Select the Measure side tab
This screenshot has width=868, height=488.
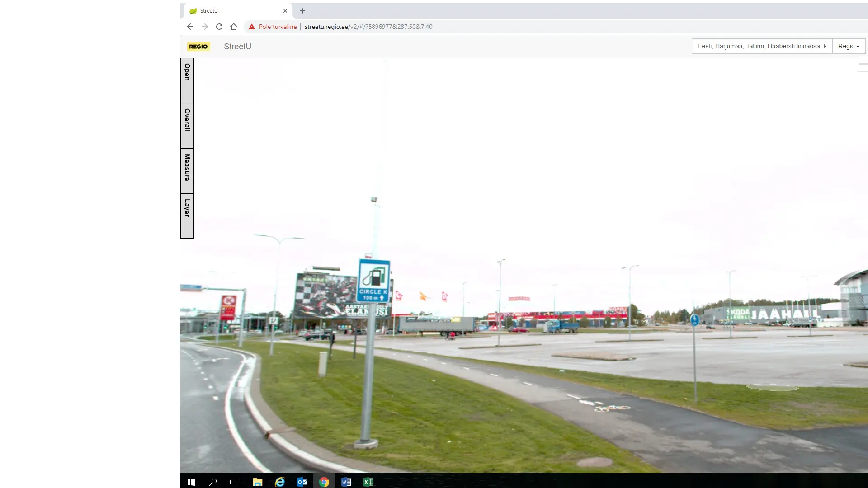[x=187, y=170]
